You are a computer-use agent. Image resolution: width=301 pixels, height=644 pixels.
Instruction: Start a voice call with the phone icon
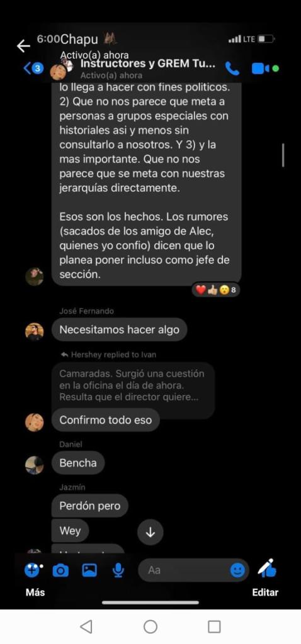232,69
